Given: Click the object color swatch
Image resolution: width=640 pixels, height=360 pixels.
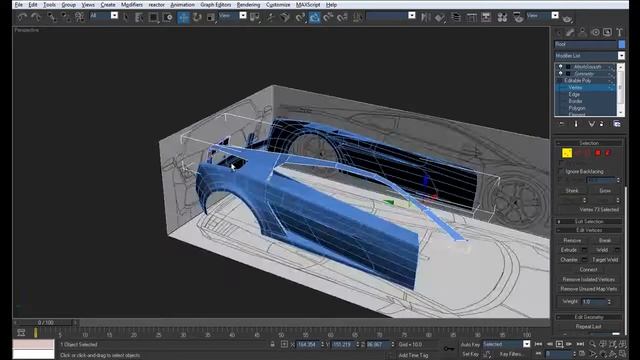Looking at the screenshot, I should (622, 44).
